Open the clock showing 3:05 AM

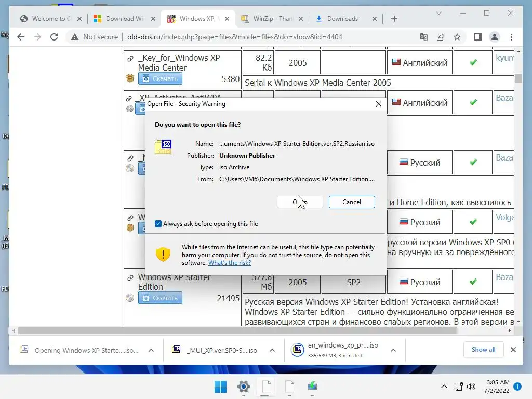coord(497,387)
